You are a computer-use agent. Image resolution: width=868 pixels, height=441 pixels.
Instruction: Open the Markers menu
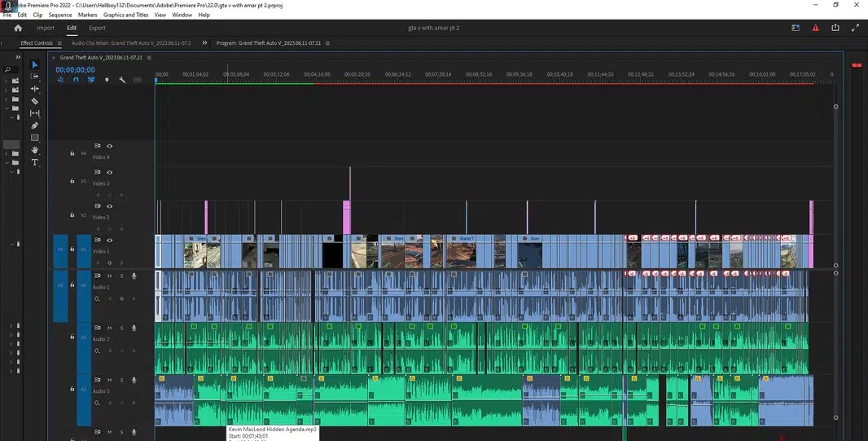[87, 15]
